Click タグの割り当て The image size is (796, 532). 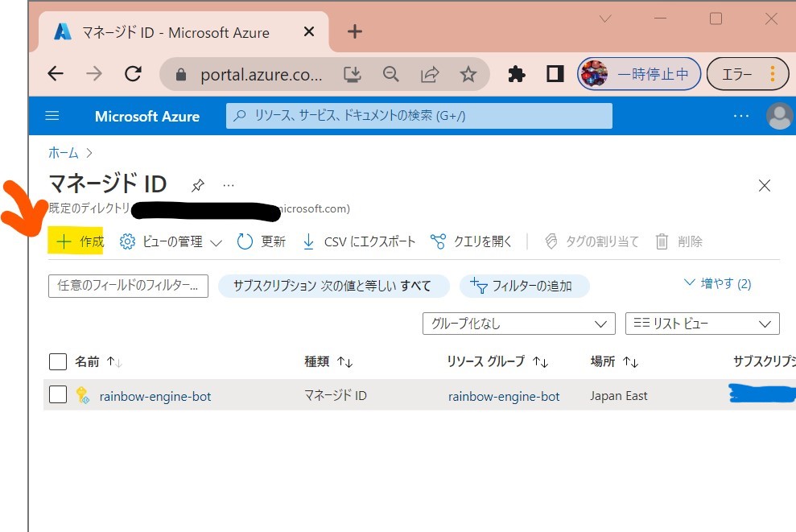pos(592,241)
